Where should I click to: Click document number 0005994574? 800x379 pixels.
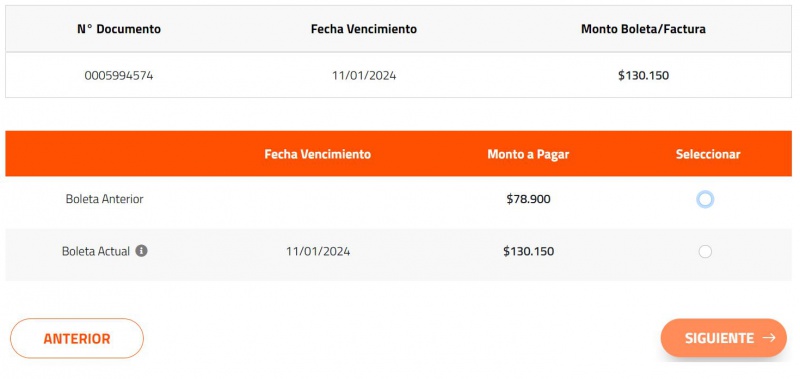[x=119, y=76]
